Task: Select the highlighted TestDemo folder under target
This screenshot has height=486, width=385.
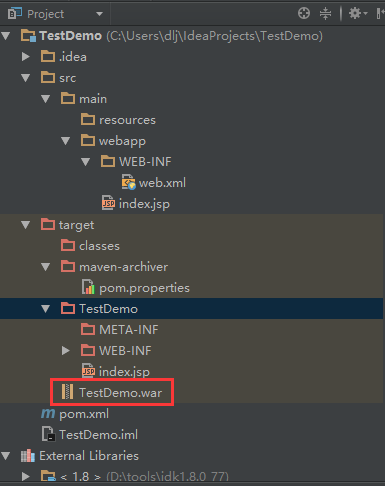Action: pyautogui.click(x=108, y=309)
